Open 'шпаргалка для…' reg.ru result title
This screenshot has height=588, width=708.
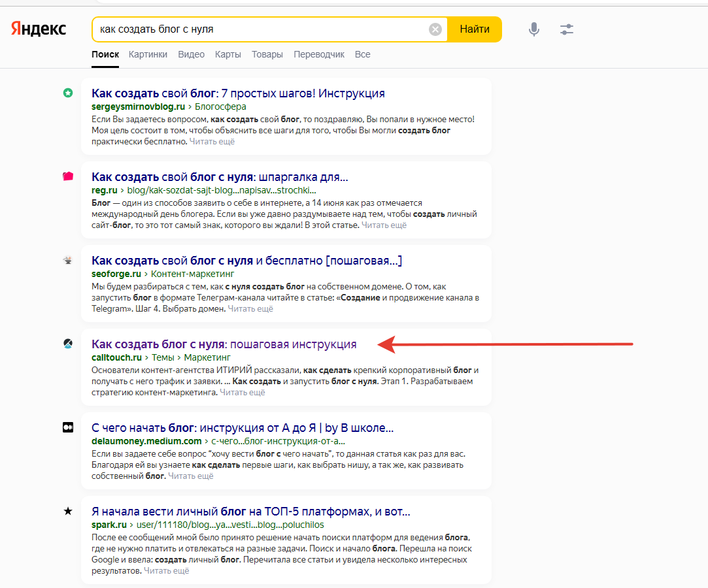point(220,177)
